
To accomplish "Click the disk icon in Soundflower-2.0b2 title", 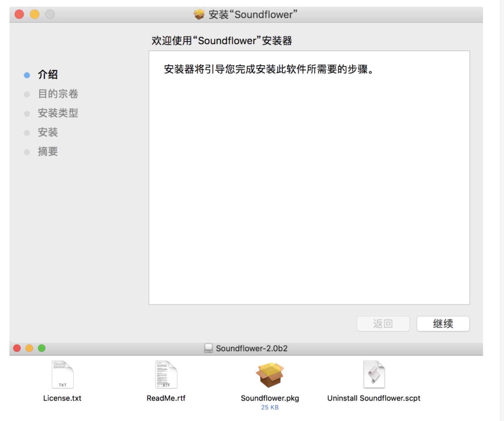I will click(x=208, y=348).
